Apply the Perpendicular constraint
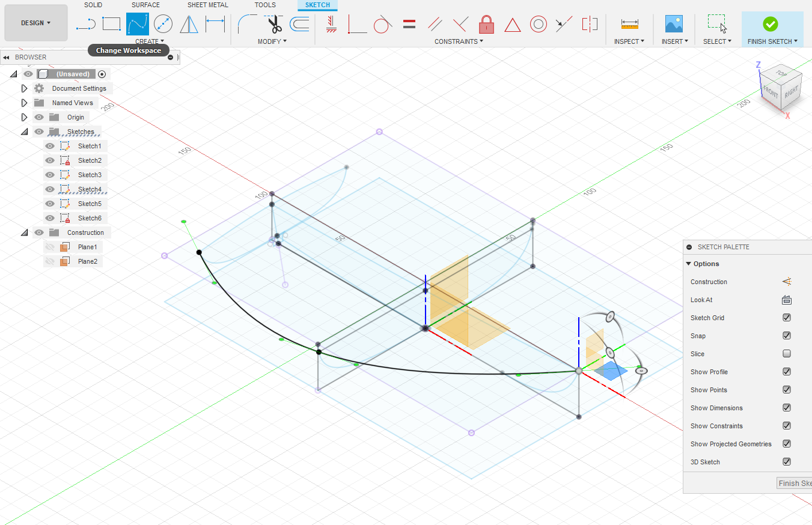This screenshot has width=812, height=525. (x=460, y=24)
